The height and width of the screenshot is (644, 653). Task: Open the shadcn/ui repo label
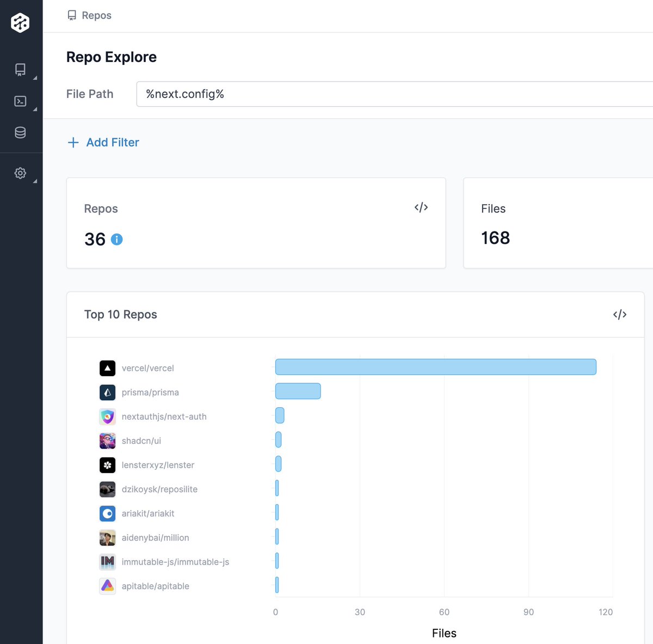(x=141, y=440)
